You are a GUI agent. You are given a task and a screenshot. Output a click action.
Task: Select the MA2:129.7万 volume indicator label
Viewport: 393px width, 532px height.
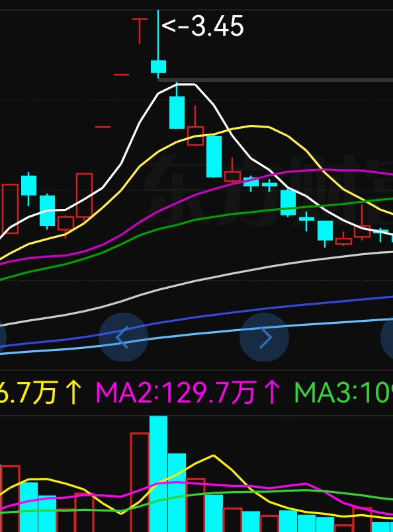click(189, 393)
